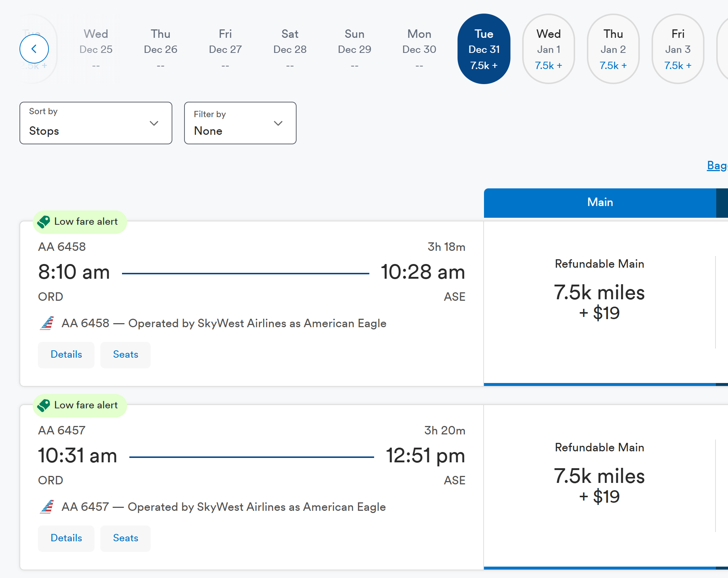The height and width of the screenshot is (578, 728).
Task: Select Tue Dec 31 date bubble
Action: click(x=484, y=49)
